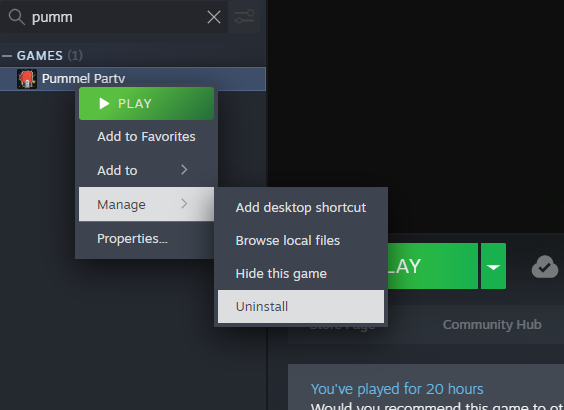Viewport: 564px width, 410px height.
Task: Open the Add to submenu
Action: [x=146, y=170]
